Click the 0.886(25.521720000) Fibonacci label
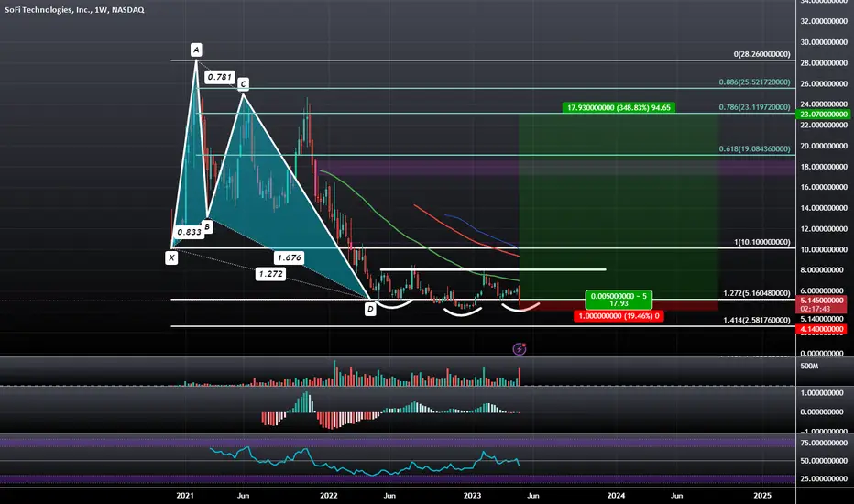Viewport: 854px width, 504px height. (754, 82)
